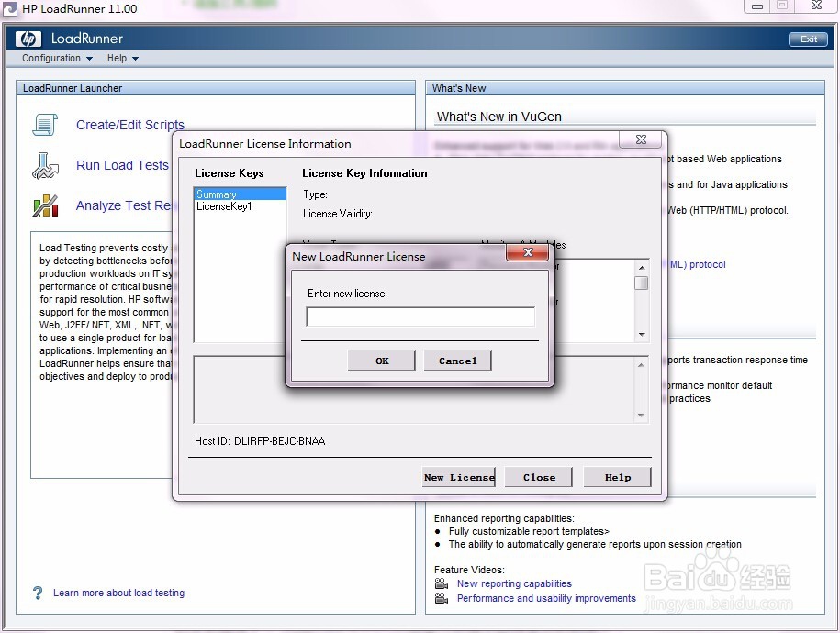This screenshot has height=633, width=840.
Task: Click the scrollbar thumb in Vuser types list
Action: (642, 283)
